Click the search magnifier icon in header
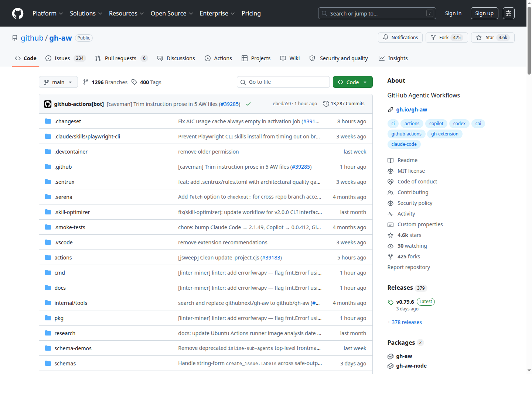 (x=324, y=13)
